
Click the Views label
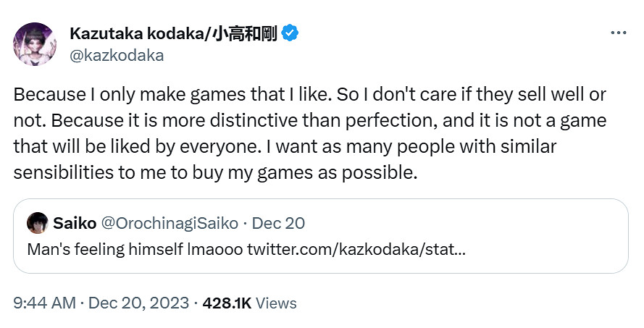[x=276, y=303]
